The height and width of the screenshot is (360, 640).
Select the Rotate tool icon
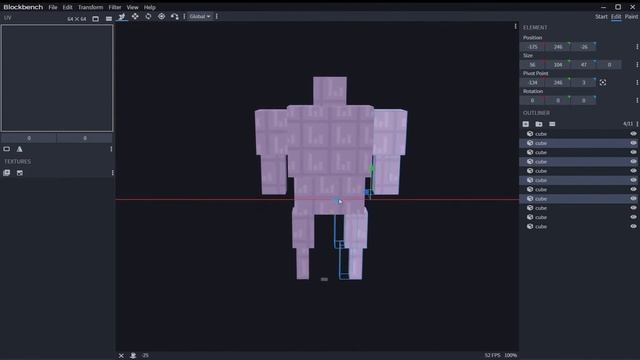coord(148,16)
